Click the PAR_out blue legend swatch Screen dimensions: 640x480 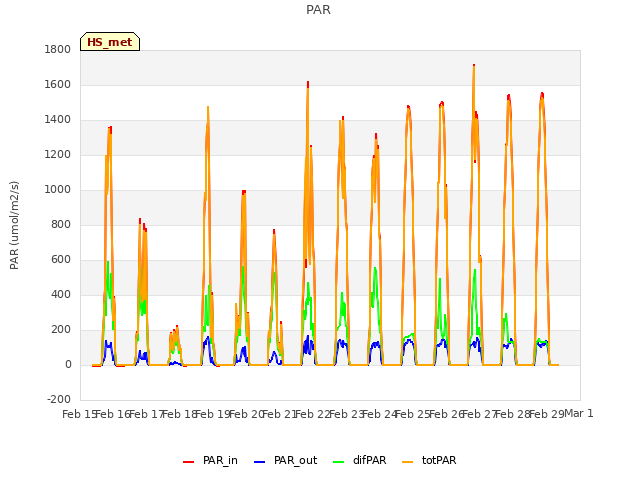coord(259,462)
